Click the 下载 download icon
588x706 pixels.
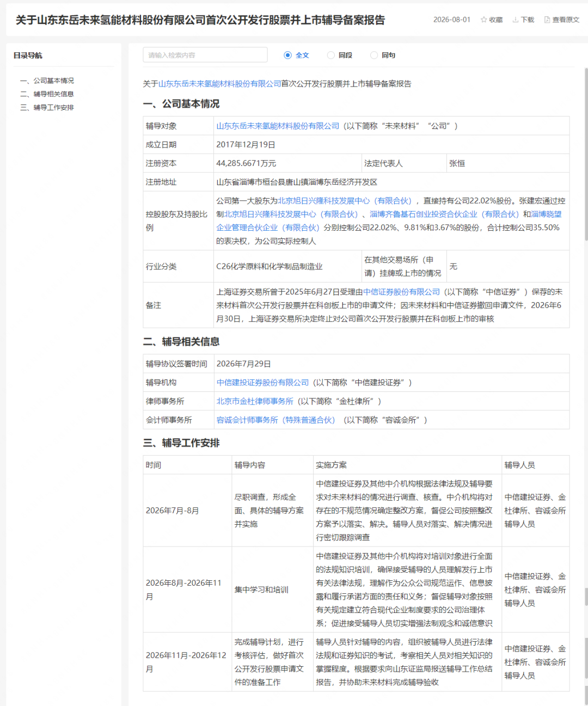pos(515,20)
